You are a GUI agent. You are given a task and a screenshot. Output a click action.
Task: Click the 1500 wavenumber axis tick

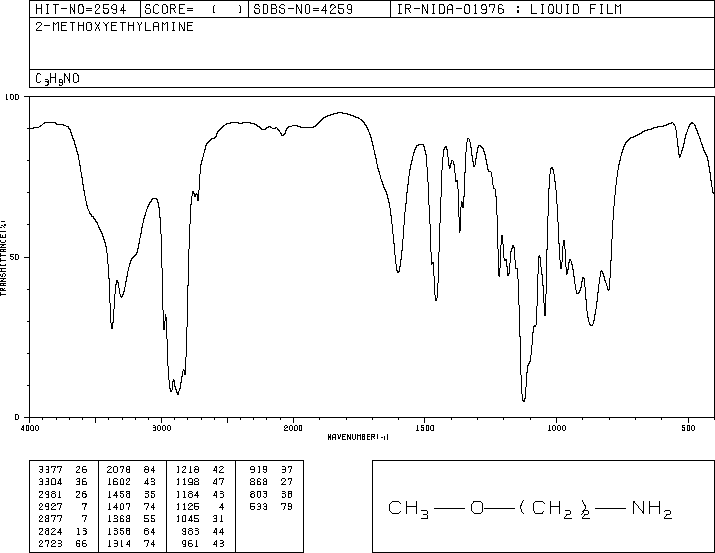pos(425,428)
